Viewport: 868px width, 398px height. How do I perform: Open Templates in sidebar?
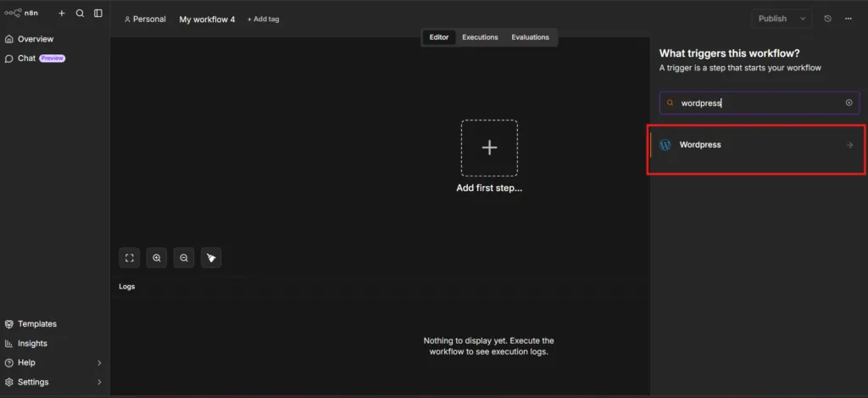click(37, 323)
